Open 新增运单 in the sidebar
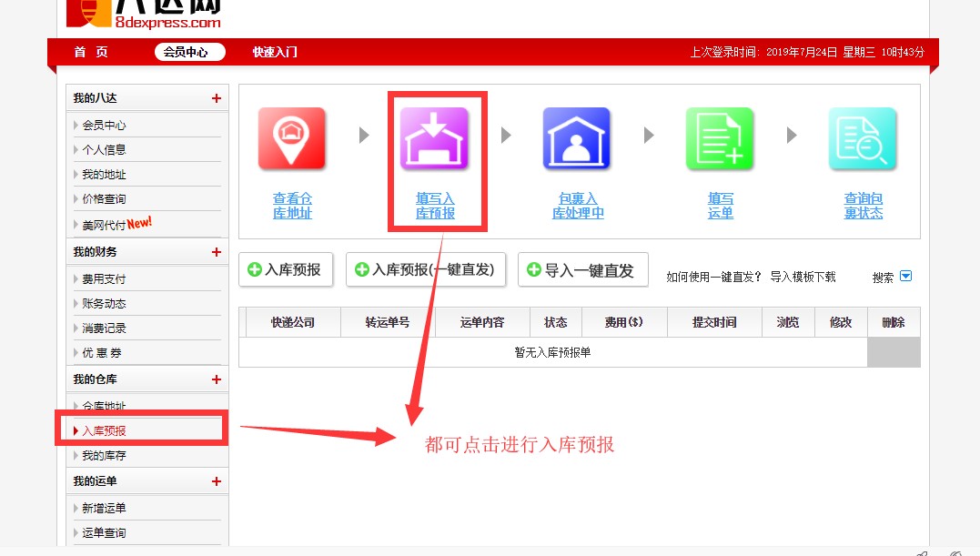 click(x=104, y=508)
